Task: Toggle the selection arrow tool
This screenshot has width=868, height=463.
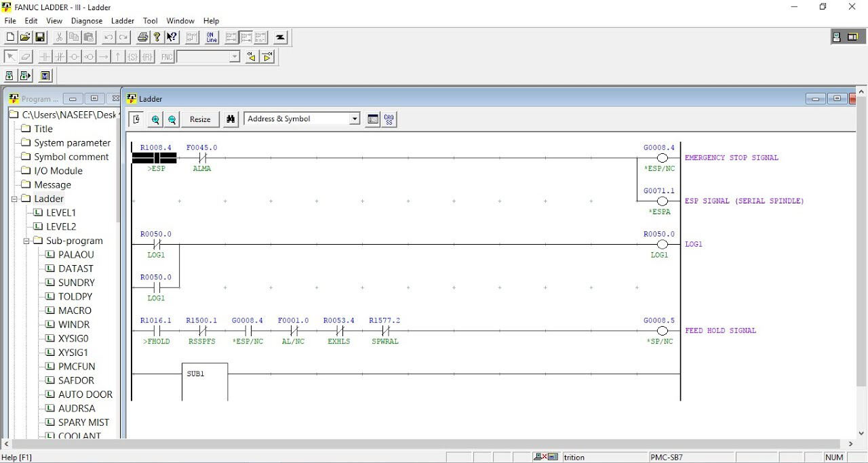Action: click(x=11, y=56)
